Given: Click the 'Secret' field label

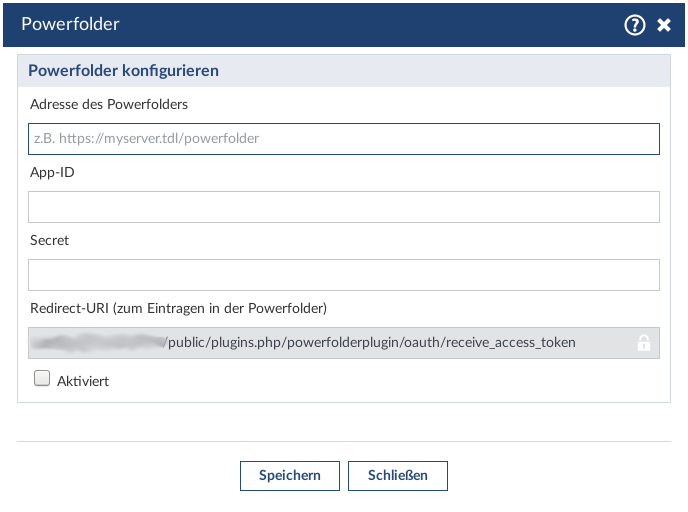Looking at the screenshot, I should tap(49, 240).
